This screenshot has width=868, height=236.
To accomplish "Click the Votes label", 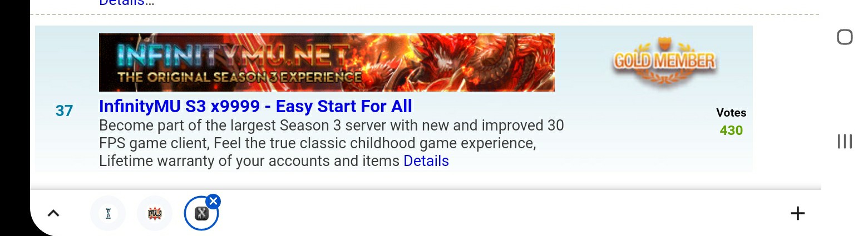I will pyautogui.click(x=731, y=113).
